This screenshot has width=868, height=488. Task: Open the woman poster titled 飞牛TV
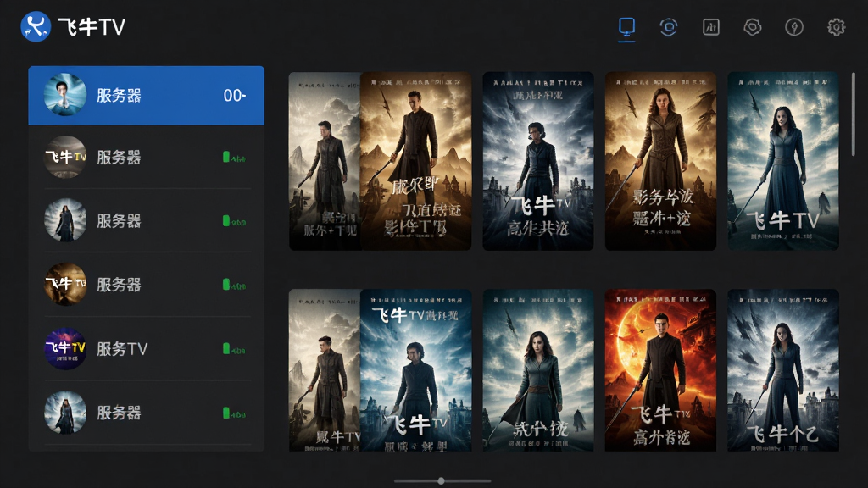coord(783,161)
